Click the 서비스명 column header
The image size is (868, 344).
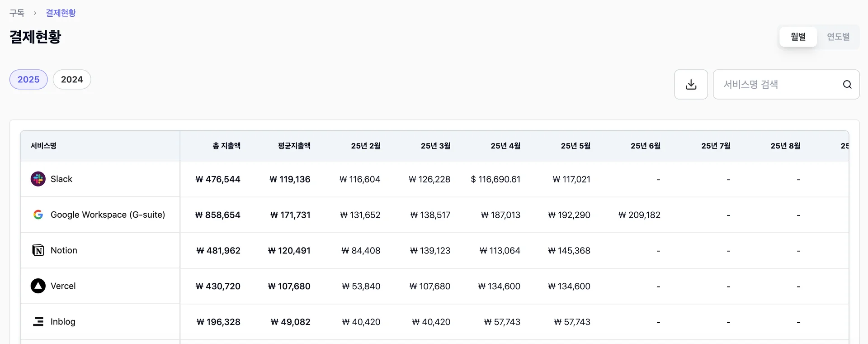click(x=43, y=146)
